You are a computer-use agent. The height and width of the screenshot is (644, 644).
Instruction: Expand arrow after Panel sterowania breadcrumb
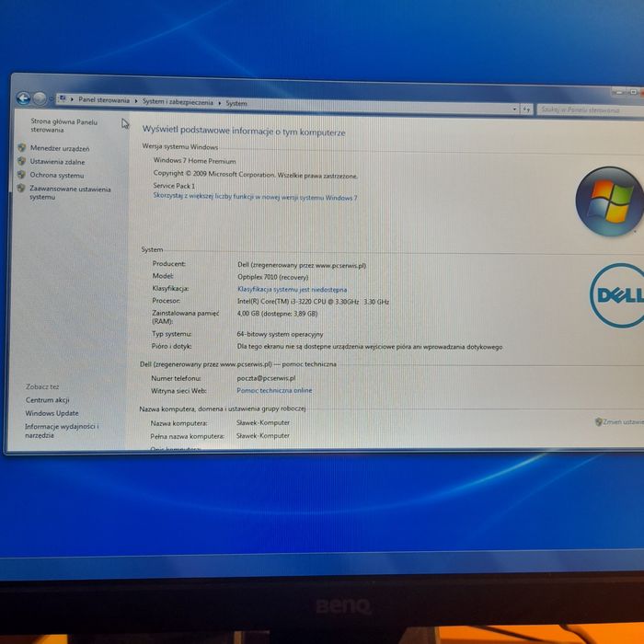[136, 101]
